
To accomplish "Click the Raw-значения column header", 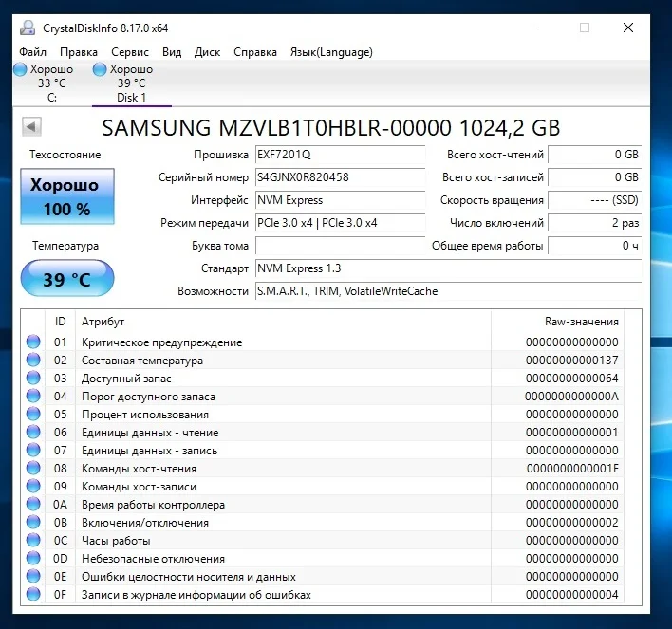I will (x=581, y=322).
